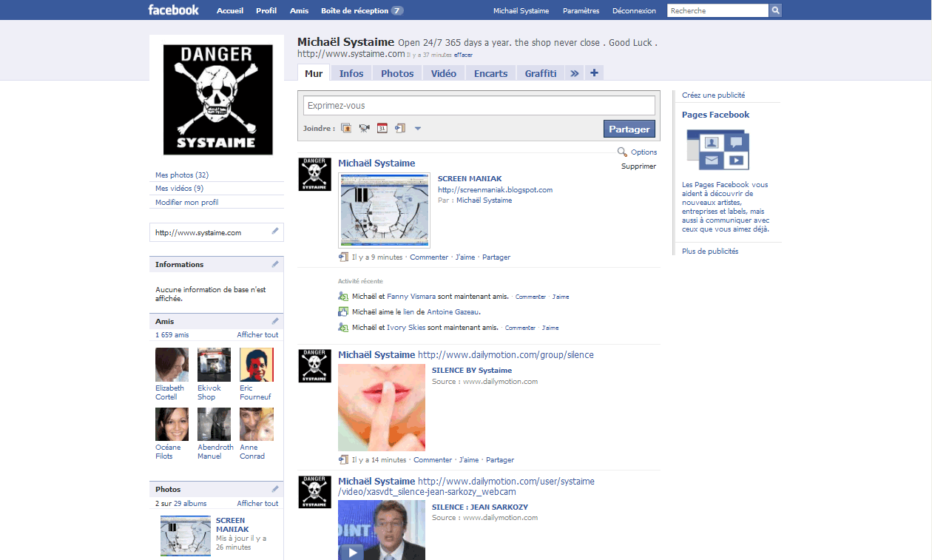Screen dimensions: 932x560
Task: Open Mes photos (32) link
Action: 182,175
